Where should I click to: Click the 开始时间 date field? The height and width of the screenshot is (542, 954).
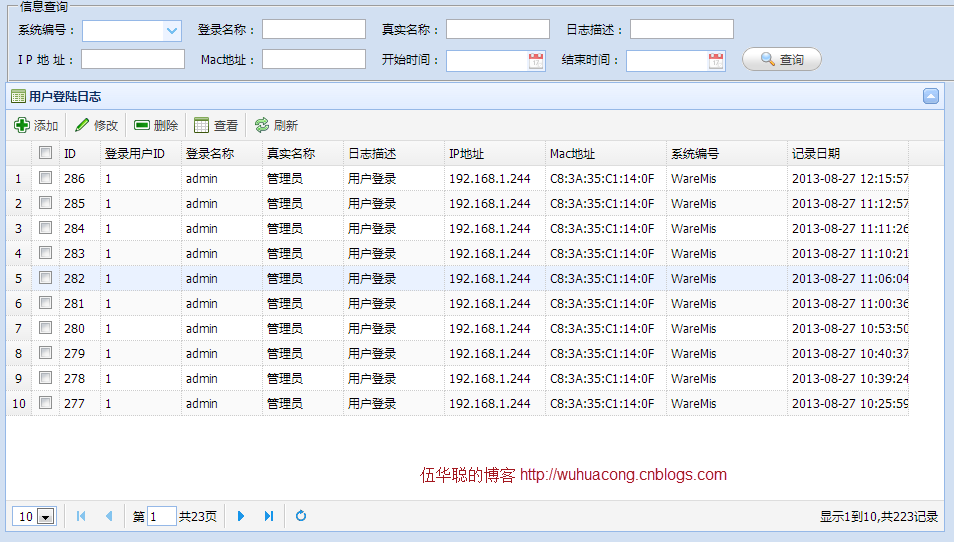487,61
